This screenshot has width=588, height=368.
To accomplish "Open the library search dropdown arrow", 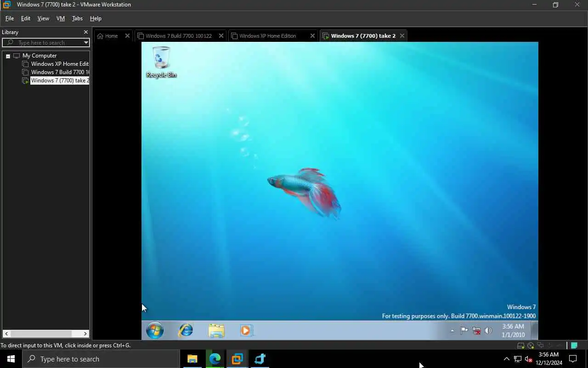I will point(85,43).
